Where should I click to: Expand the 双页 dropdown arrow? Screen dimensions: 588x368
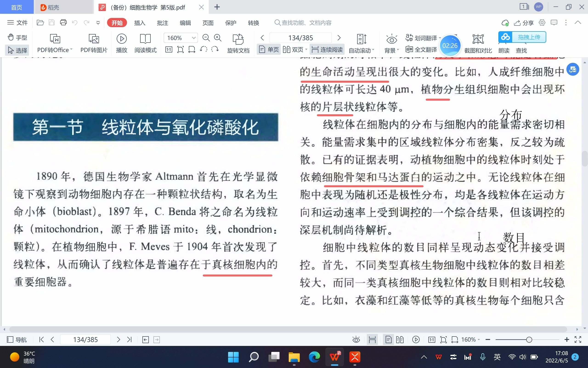[x=306, y=50]
